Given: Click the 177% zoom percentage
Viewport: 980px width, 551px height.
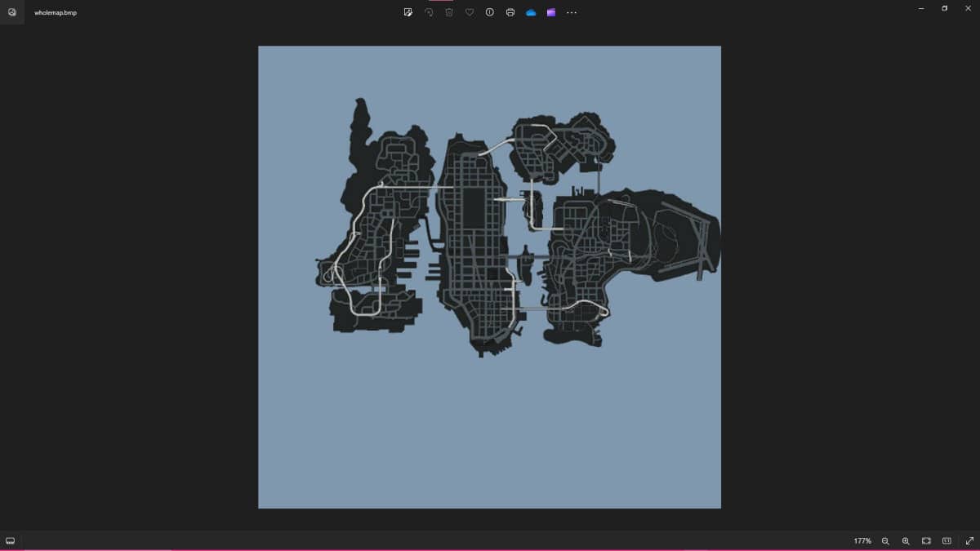Looking at the screenshot, I should 862,541.
